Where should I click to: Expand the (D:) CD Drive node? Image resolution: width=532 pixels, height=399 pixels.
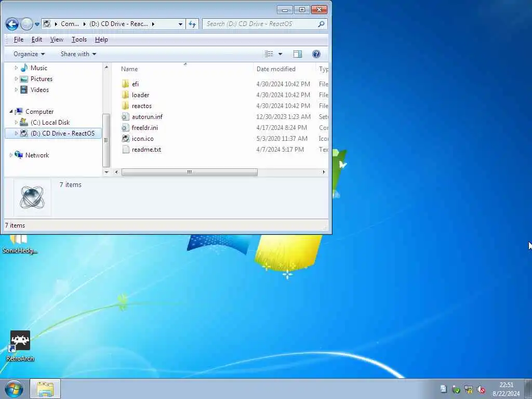(x=16, y=134)
